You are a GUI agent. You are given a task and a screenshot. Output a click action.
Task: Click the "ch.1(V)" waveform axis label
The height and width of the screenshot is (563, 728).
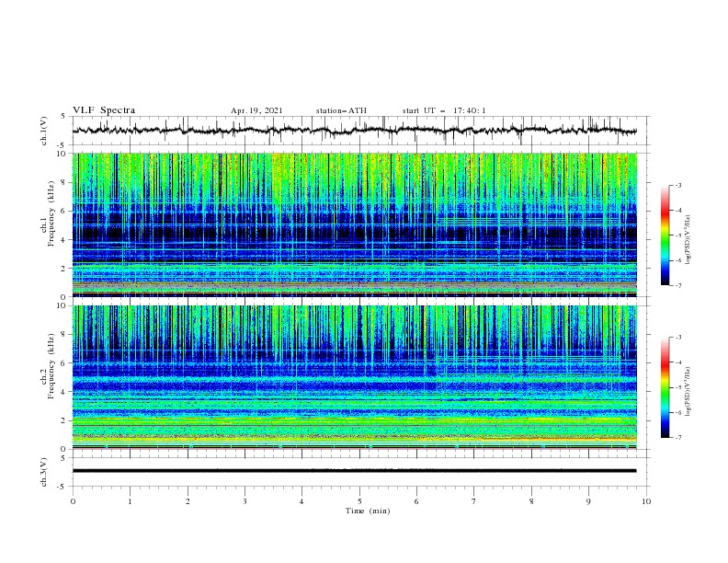coord(43,131)
